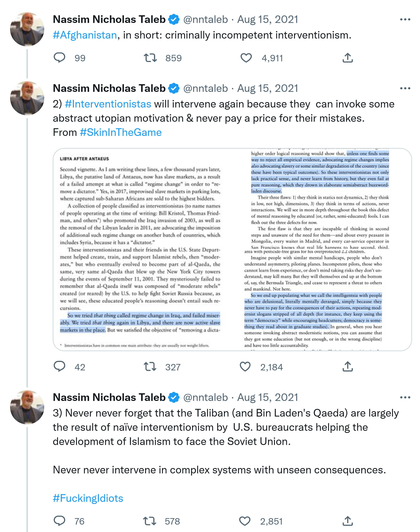The image size is (420, 532).
Task: Retweet the tweet with 327 retweets
Action: [150, 366]
